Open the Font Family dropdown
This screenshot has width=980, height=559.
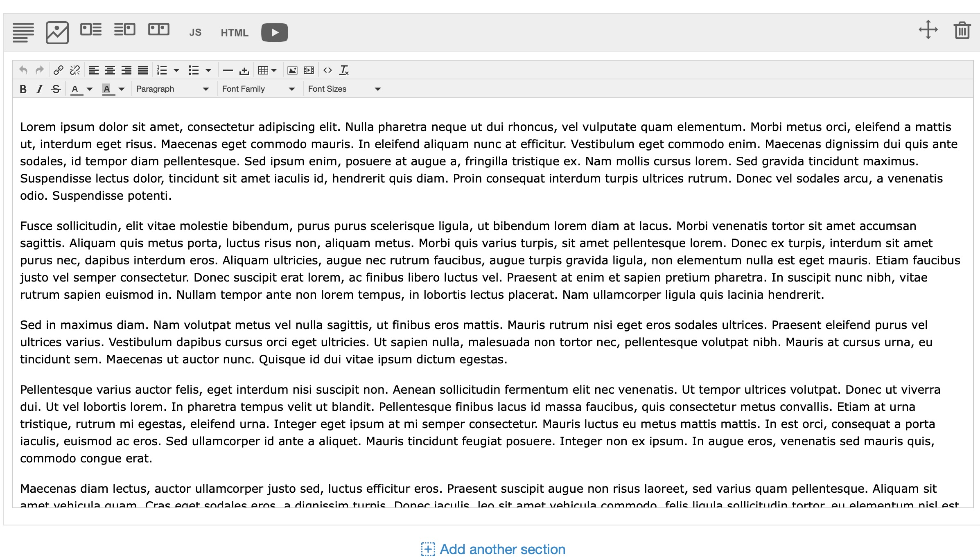click(258, 89)
